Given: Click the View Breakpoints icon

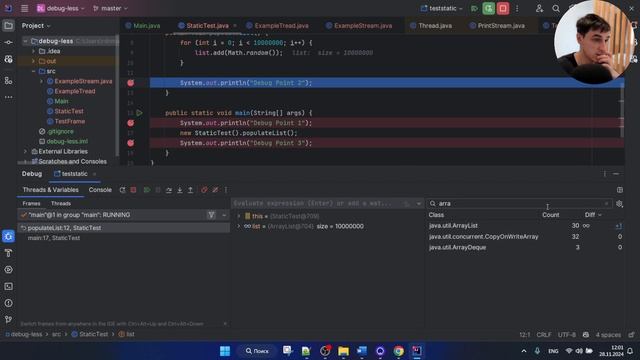Looking at the screenshot, I should 204,190.
